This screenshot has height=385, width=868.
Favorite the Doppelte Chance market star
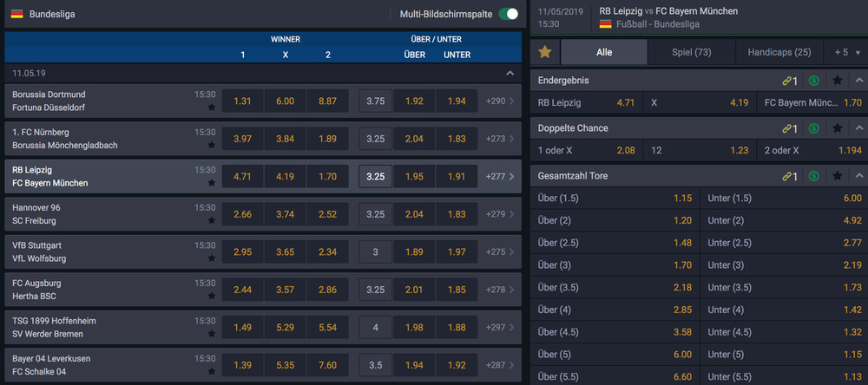(x=837, y=128)
